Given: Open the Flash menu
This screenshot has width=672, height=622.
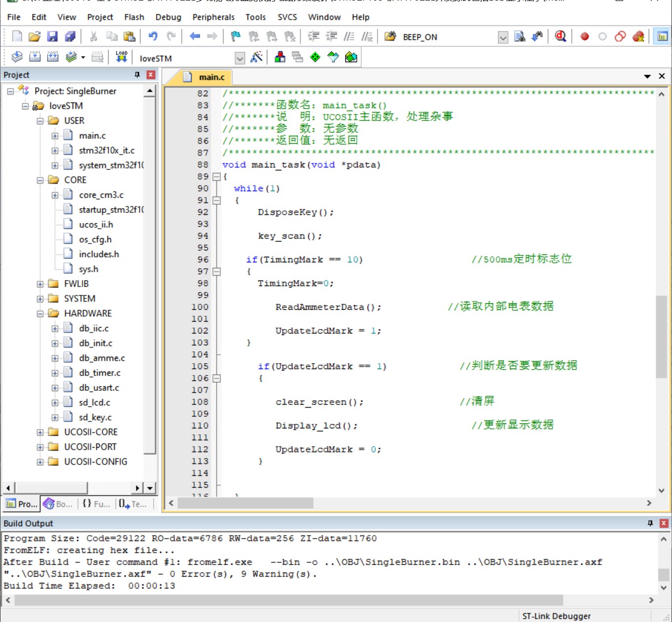Looking at the screenshot, I should [134, 17].
